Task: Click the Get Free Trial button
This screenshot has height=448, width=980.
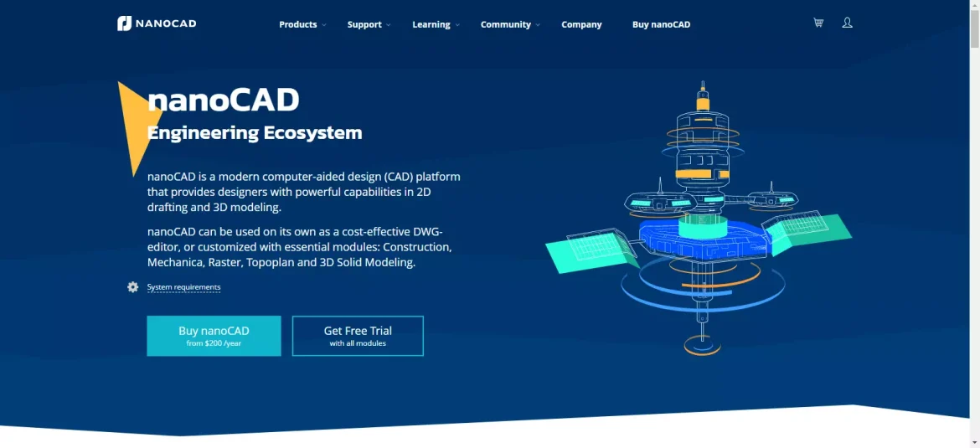Action: click(358, 336)
